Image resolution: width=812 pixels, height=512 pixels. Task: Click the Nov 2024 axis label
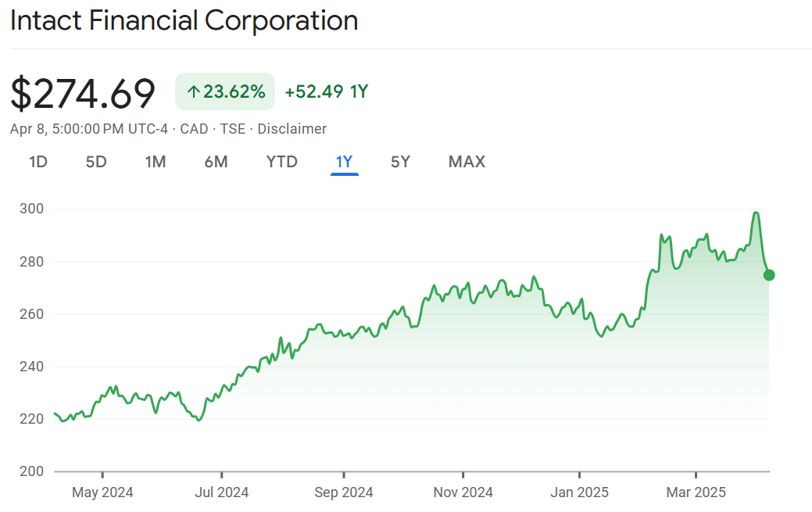pos(463,492)
